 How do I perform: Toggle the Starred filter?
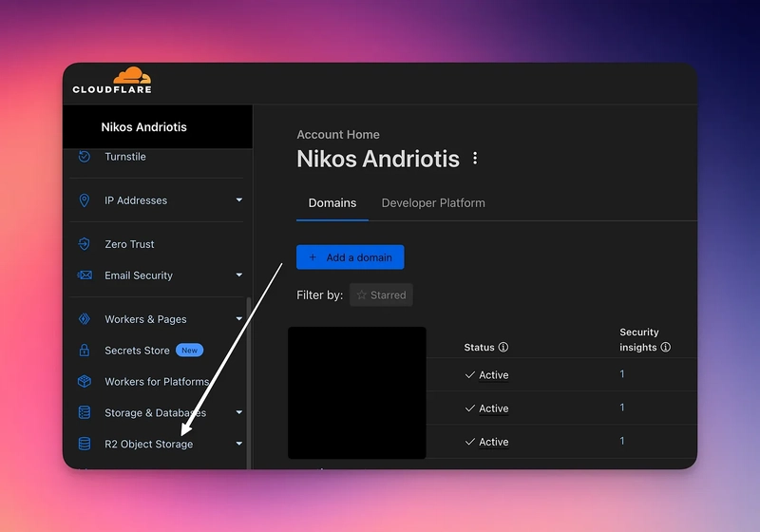[x=382, y=294]
